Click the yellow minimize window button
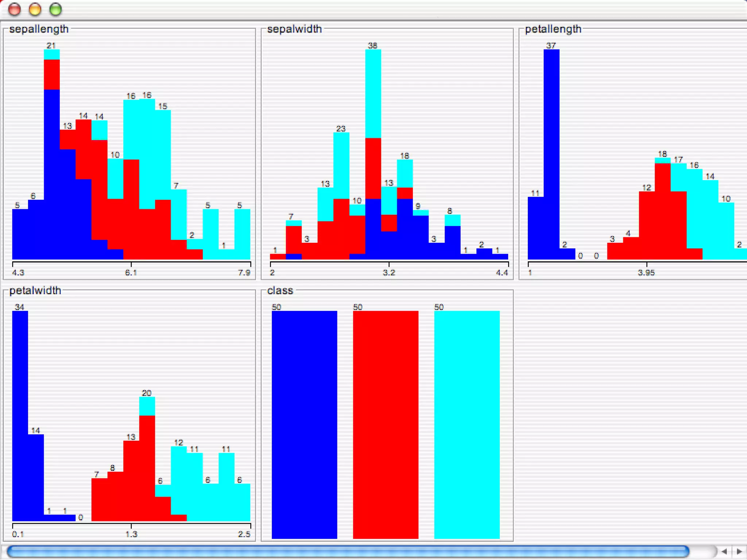The width and height of the screenshot is (747, 560). tap(35, 9)
